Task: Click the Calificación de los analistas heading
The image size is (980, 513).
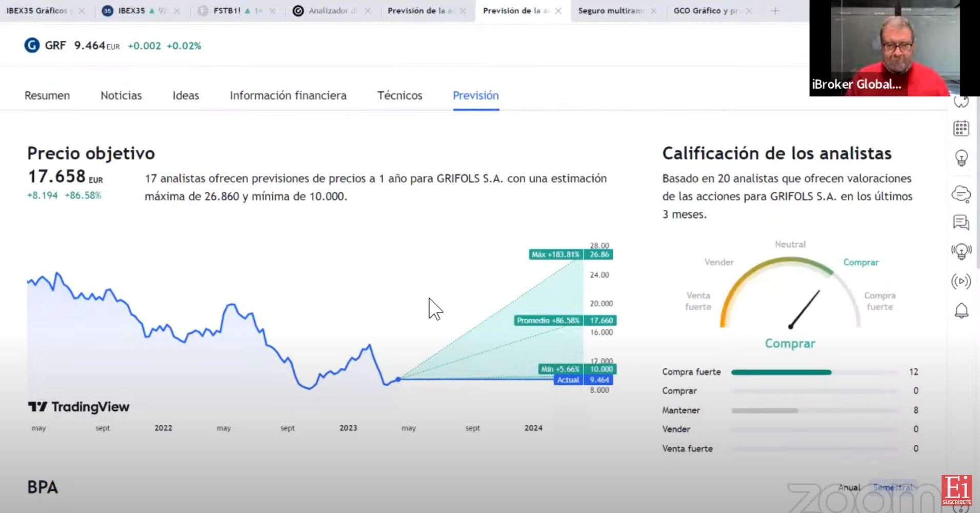Action: click(777, 153)
